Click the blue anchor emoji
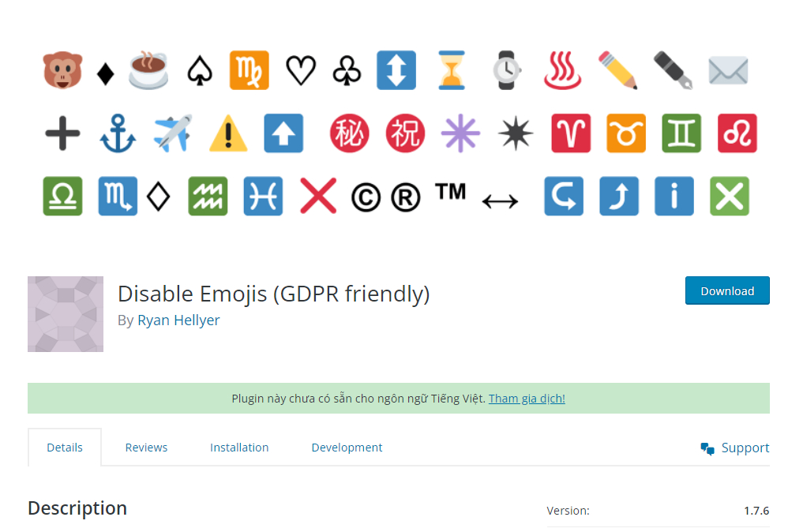 (118, 133)
